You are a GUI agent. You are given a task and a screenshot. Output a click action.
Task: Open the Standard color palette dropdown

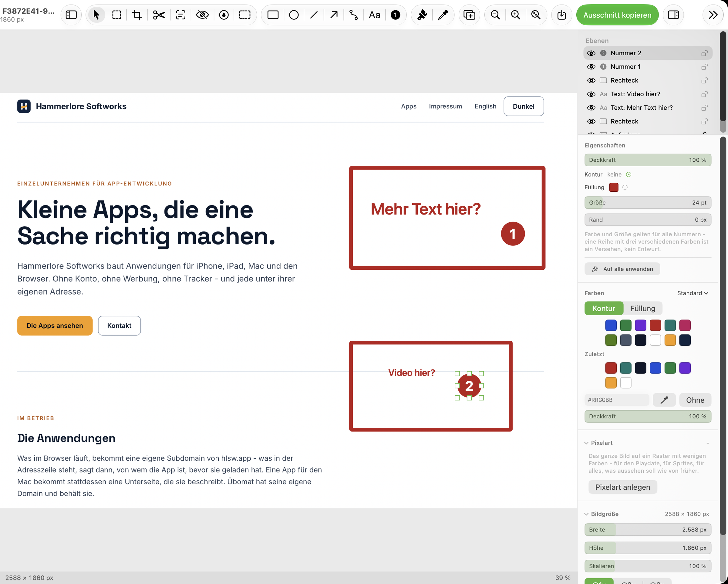click(x=692, y=293)
